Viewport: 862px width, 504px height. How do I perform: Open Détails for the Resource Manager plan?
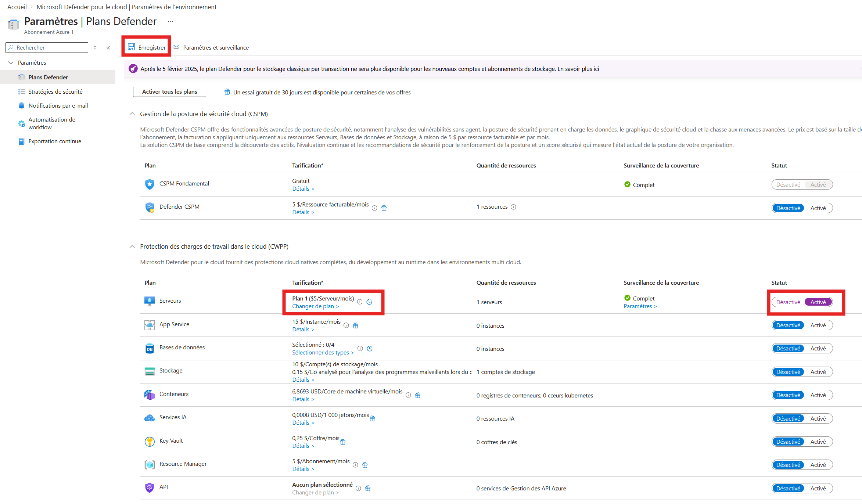pyautogui.click(x=303, y=469)
